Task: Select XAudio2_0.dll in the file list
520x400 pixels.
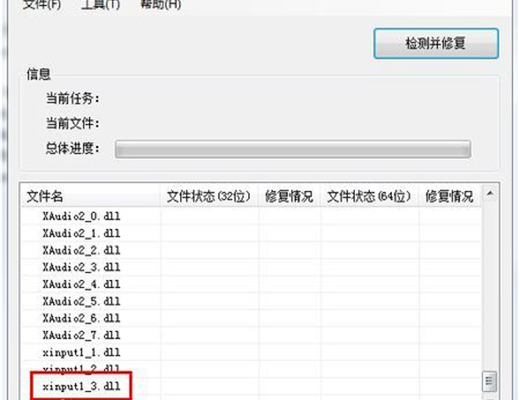Action: click(81, 216)
